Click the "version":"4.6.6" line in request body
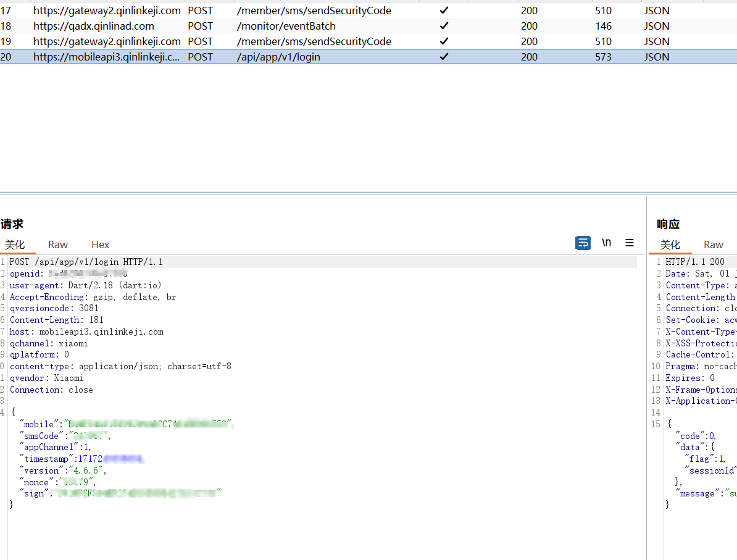 click(x=63, y=470)
